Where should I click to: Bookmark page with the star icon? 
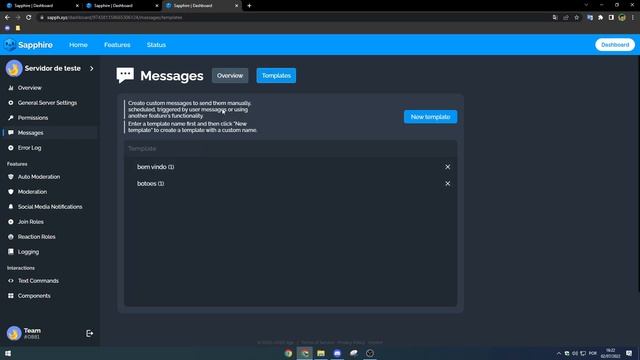577,18
